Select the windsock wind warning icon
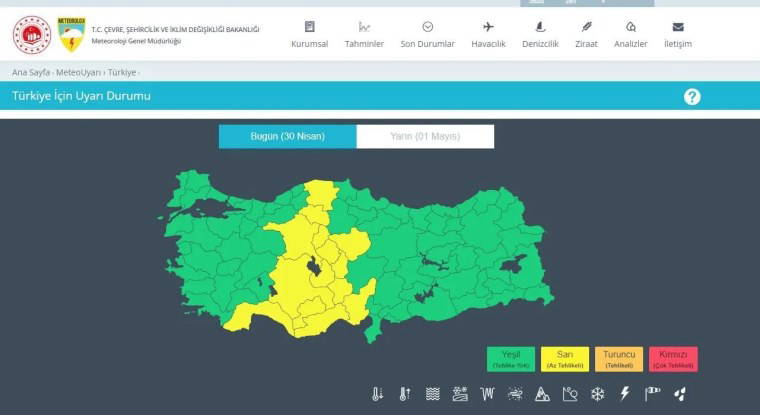Viewport: 760px width, 415px height. point(652,394)
